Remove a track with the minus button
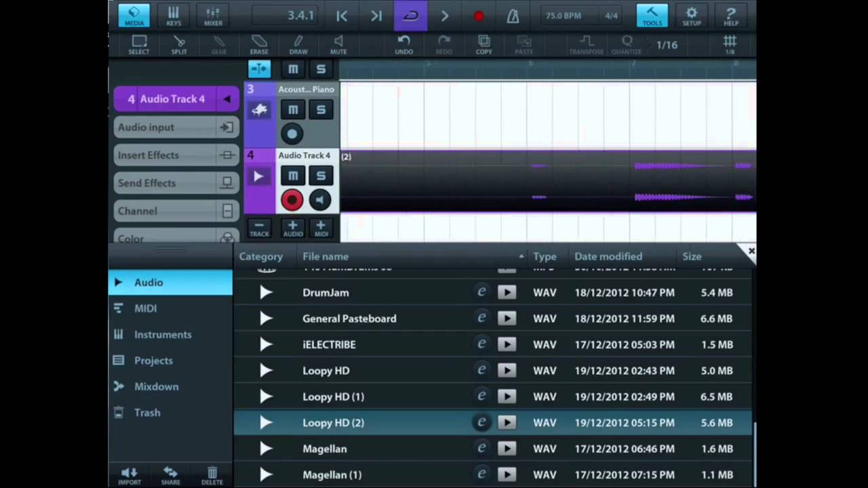Image resolution: width=868 pixels, height=488 pixels. click(x=259, y=228)
